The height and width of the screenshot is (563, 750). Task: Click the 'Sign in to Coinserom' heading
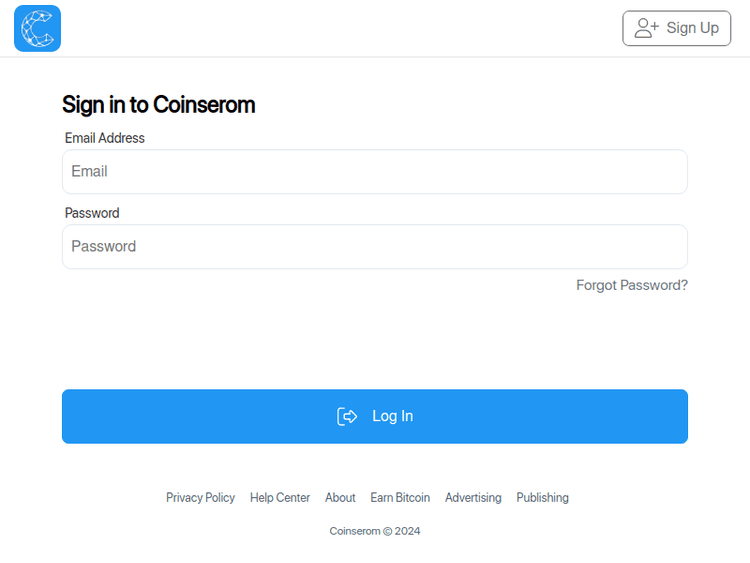158,105
